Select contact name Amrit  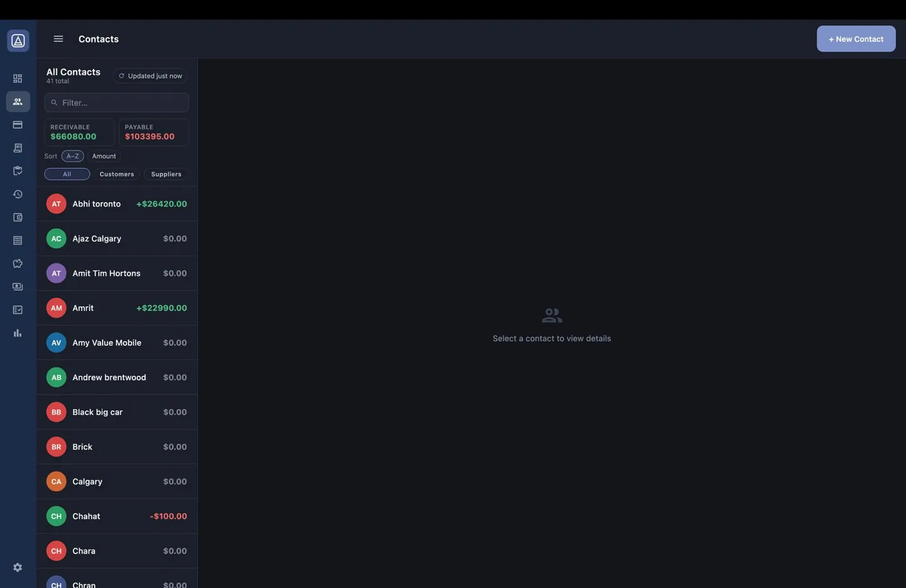click(83, 308)
